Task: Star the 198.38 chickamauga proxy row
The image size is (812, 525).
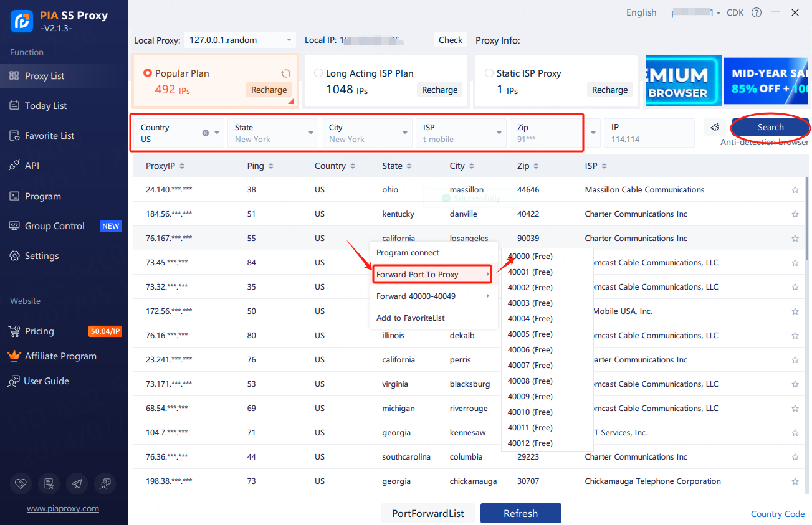Action: 795,481
